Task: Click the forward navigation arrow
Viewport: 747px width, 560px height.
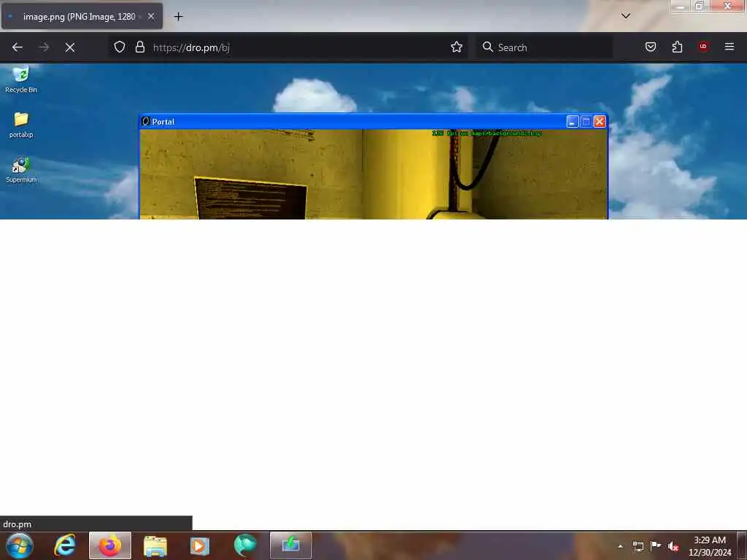Action: click(x=44, y=47)
